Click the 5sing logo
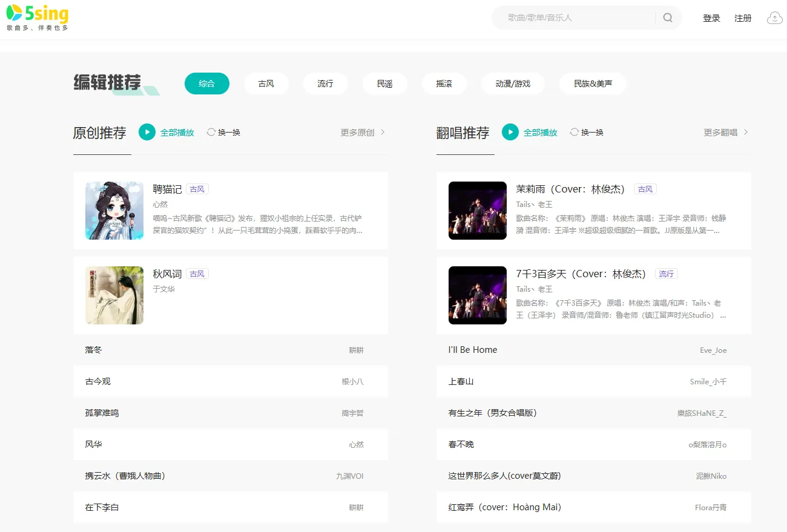This screenshot has width=787, height=532. coord(38,18)
